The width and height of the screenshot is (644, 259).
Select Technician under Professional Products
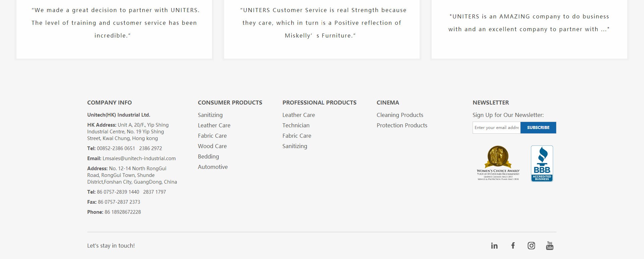coord(296,125)
